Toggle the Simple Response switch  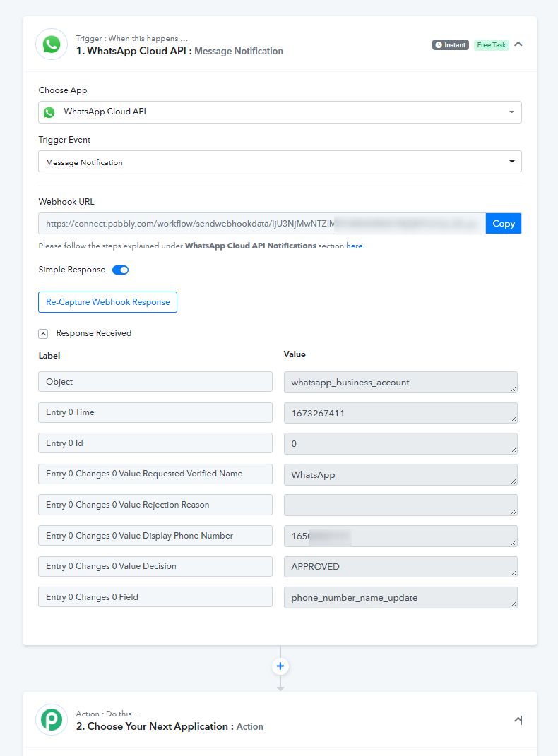click(x=120, y=270)
